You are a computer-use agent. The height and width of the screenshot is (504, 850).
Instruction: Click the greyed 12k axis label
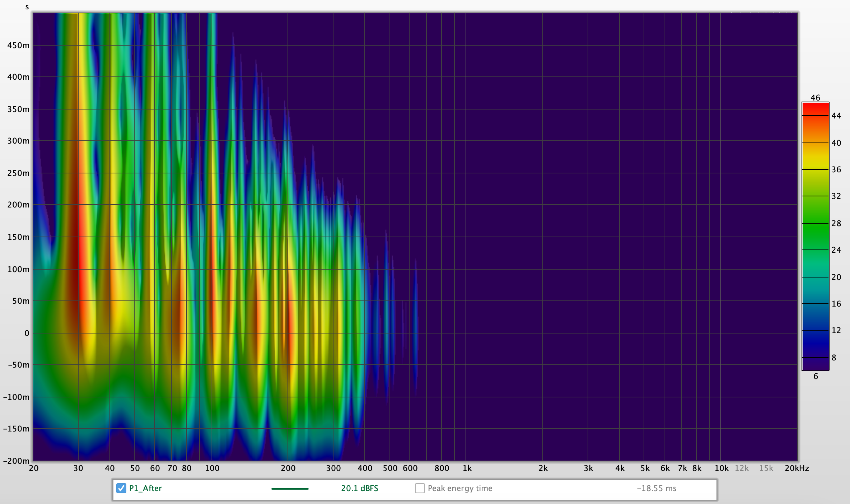coord(742,468)
